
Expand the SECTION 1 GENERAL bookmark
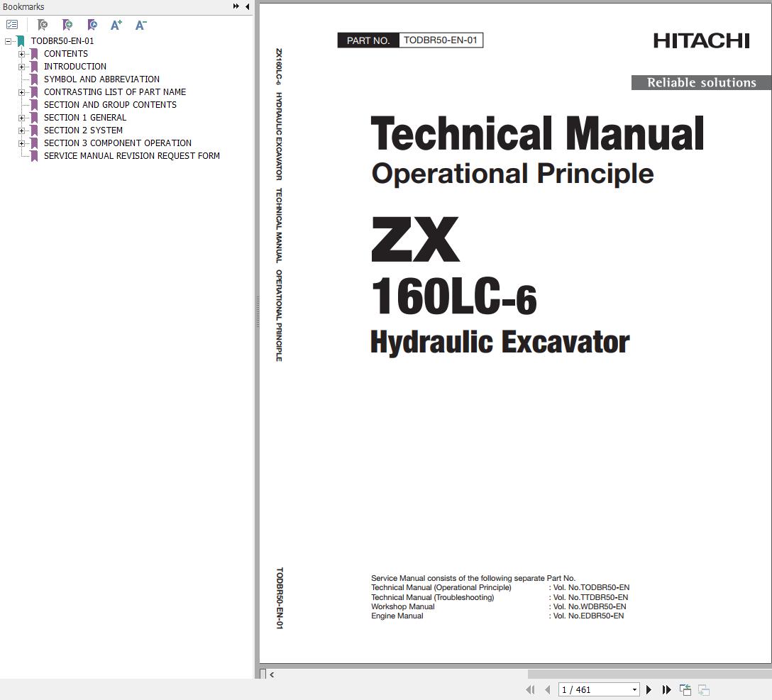point(21,118)
